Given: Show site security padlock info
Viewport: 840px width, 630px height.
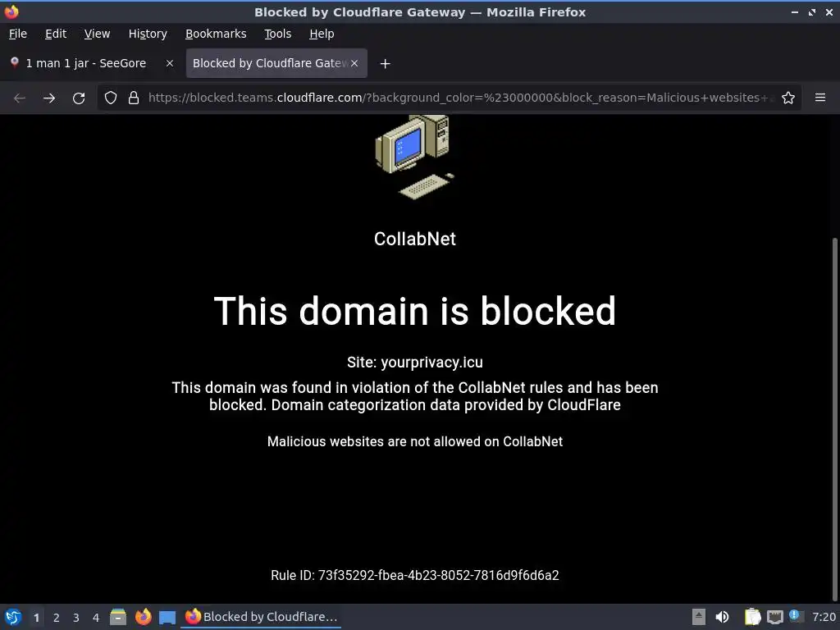Looking at the screenshot, I should pos(134,98).
